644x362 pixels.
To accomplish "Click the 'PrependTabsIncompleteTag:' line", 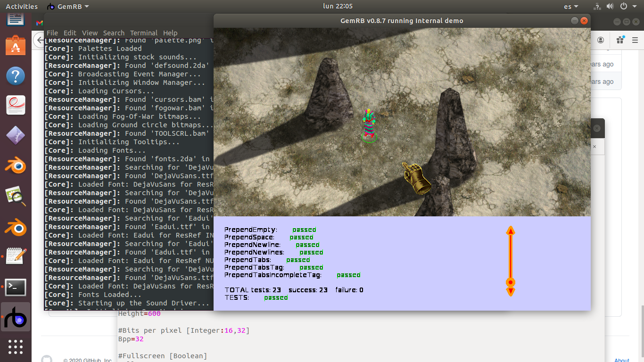I will click(x=292, y=275).
